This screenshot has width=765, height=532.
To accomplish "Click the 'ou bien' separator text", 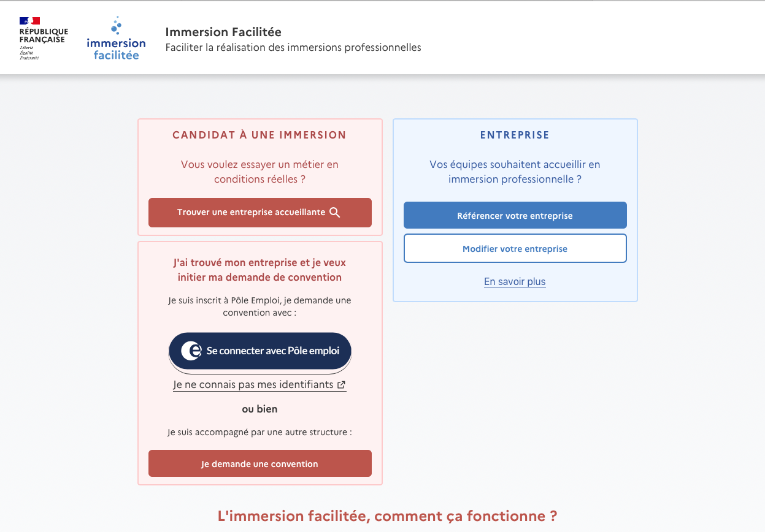I will [x=259, y=409].
